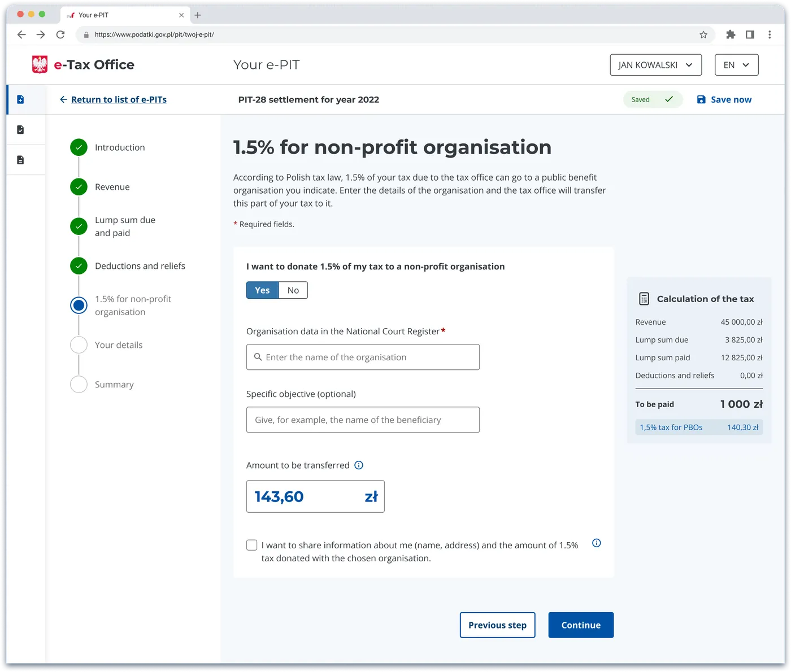The image size is (791, 672).
Task: Click the browser forward arrow
Action: [41, 34]
